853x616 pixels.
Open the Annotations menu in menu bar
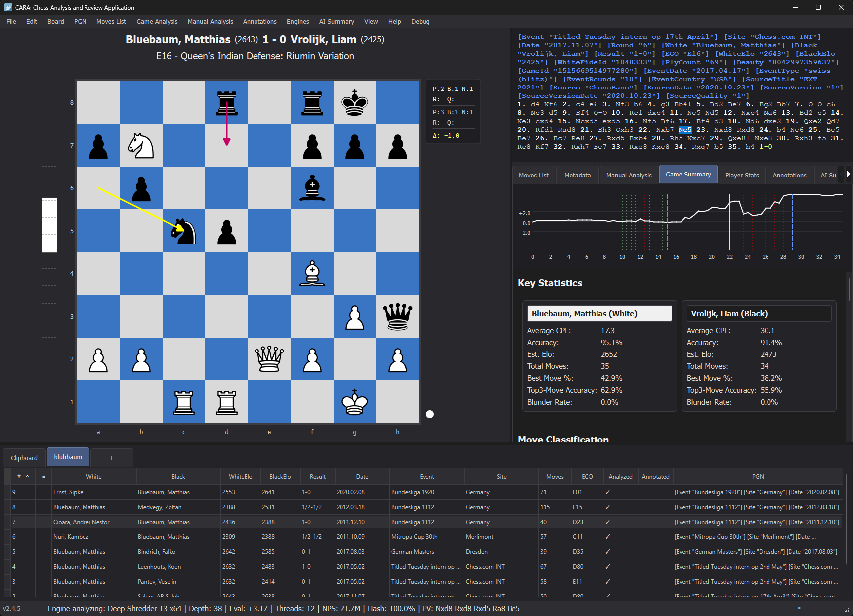[259, 22]
